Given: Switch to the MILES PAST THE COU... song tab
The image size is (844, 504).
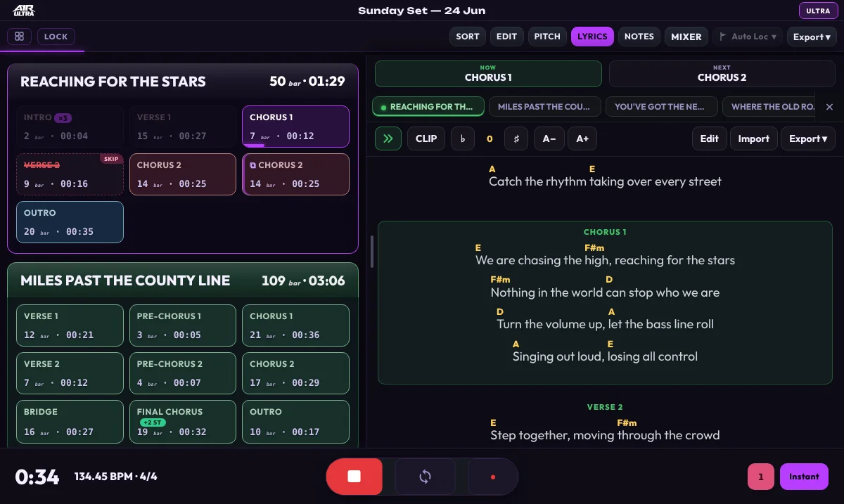Looking at the screenshot, I should pos(544,107).
